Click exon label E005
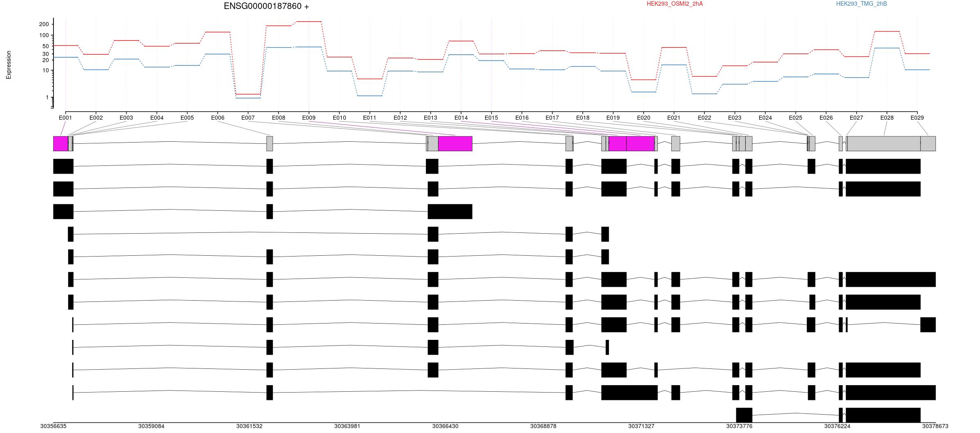The image size is (980, 433). click(187, 118)
